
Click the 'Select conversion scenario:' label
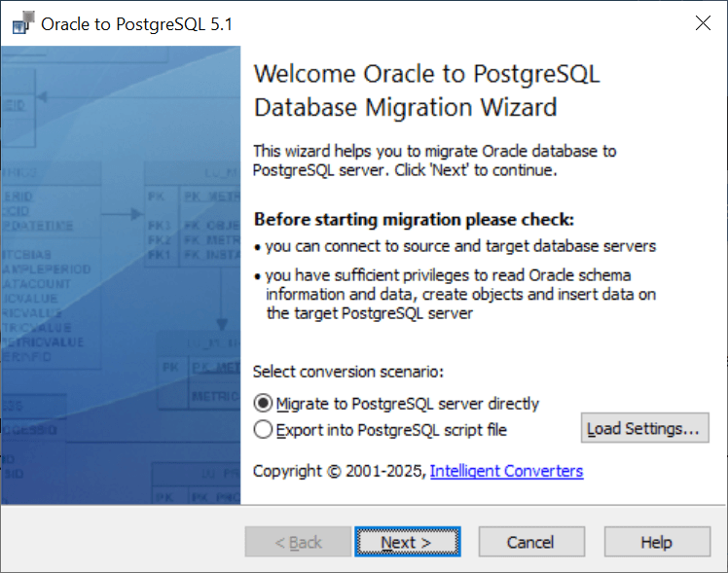[x=348, y=372]
